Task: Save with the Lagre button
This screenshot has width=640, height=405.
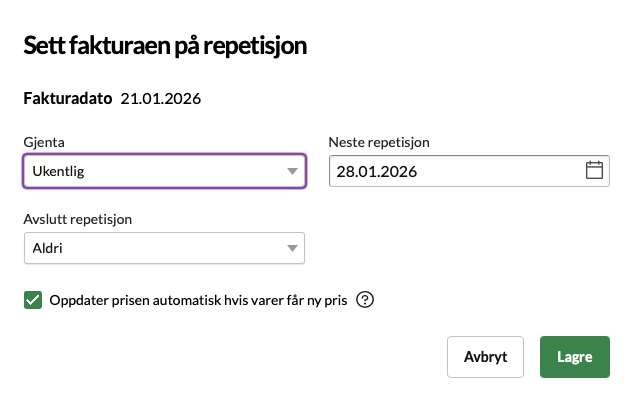Action: coord(574,357)
